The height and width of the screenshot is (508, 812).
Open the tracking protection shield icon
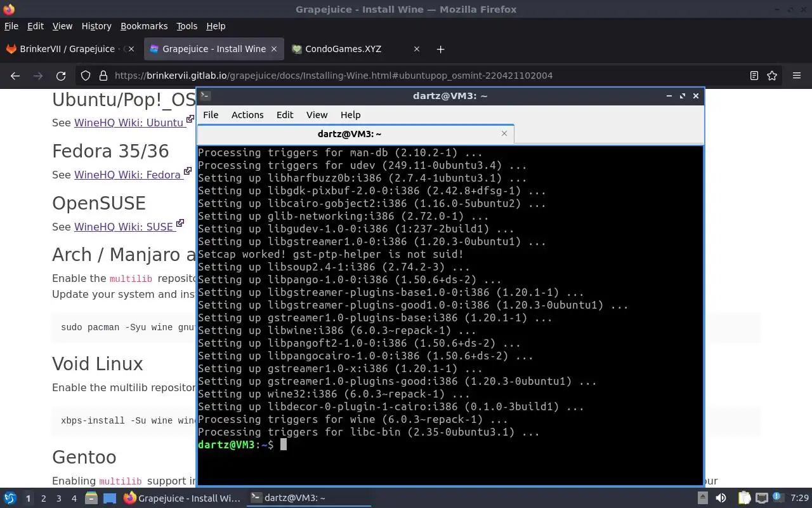pyautogui.click(x=86, y=76)
